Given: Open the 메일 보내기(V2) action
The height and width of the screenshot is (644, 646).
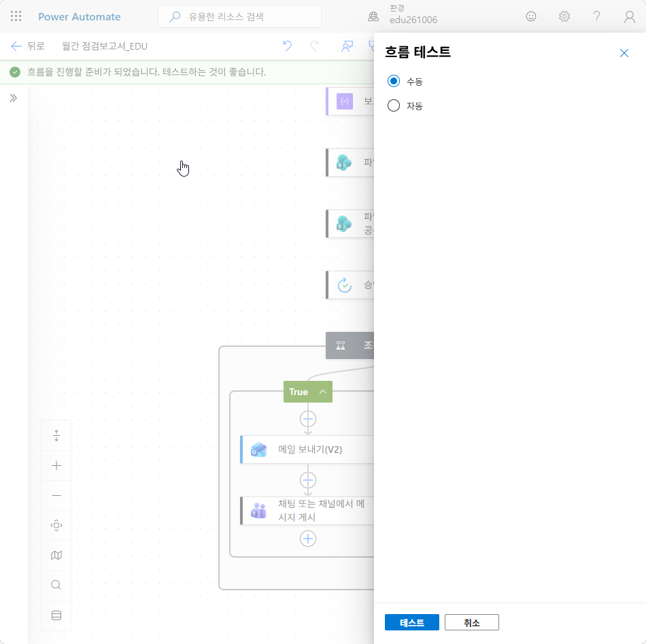Looking at the screenshot, I should [x=307, y=450].
